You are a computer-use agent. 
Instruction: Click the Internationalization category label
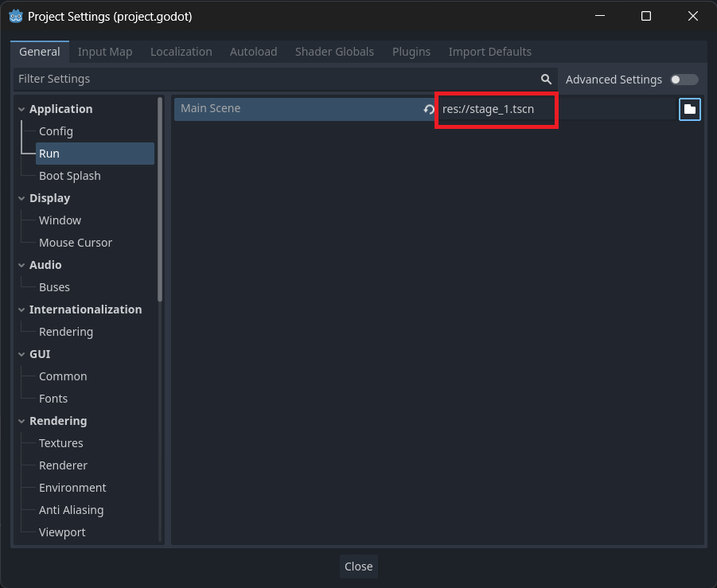coord(85,310)
